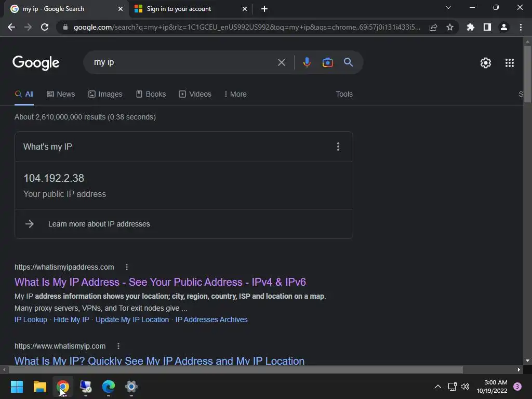This screenshot has width=532, height=399.
Task: Open options for the What's my IP card
Action: coord(338,147)
